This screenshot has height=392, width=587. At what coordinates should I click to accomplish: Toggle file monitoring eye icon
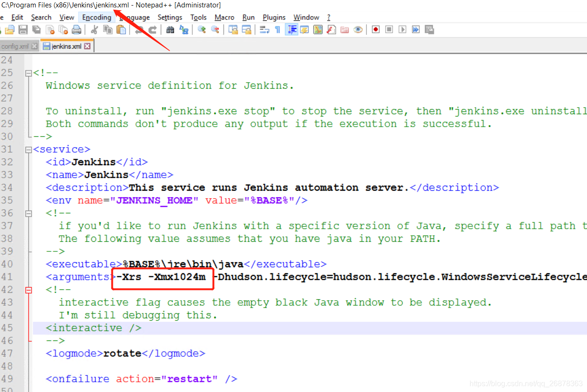point(358,30)
